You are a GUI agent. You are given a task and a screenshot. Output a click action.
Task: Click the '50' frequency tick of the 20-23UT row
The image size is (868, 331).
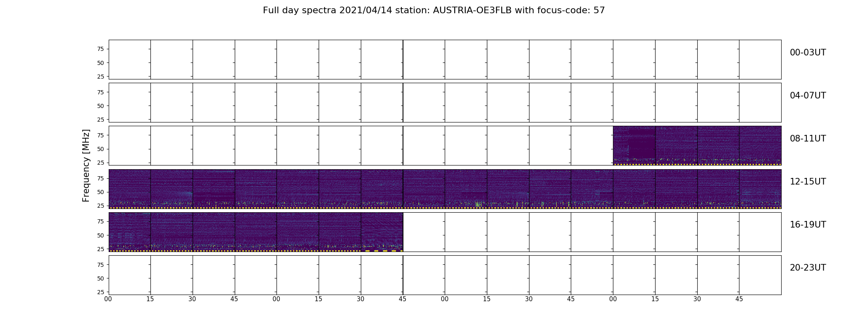click(x=100, y=278)
